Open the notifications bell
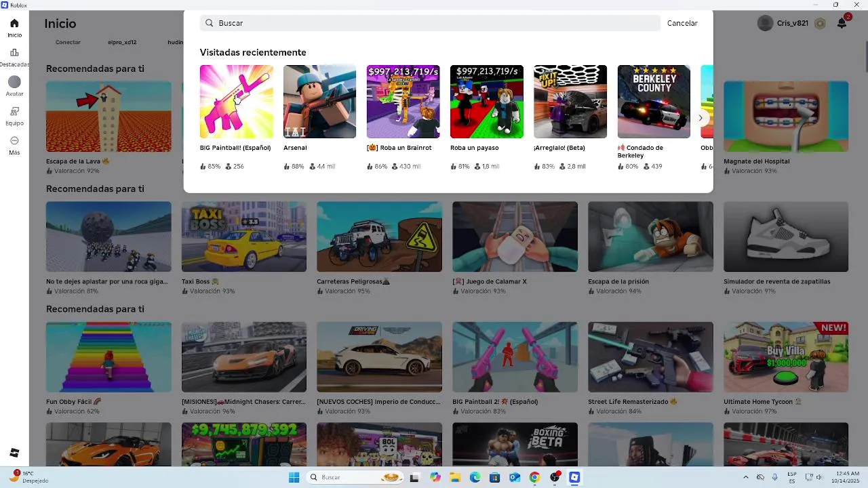 [842, 23]
